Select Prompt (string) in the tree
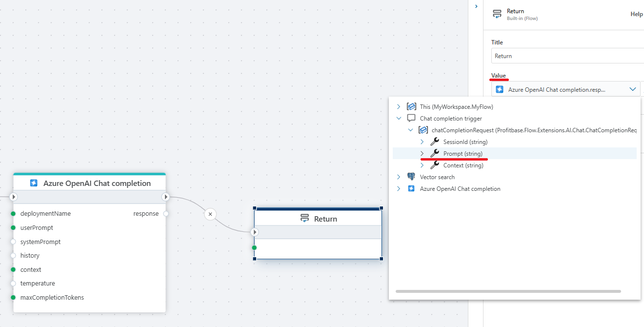 (x=463, y=154)
